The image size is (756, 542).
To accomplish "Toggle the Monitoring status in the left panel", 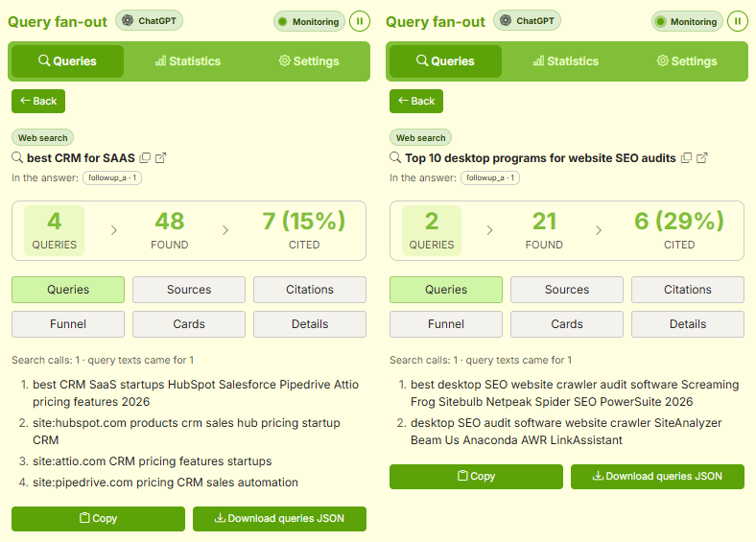I will pos(309,22).
